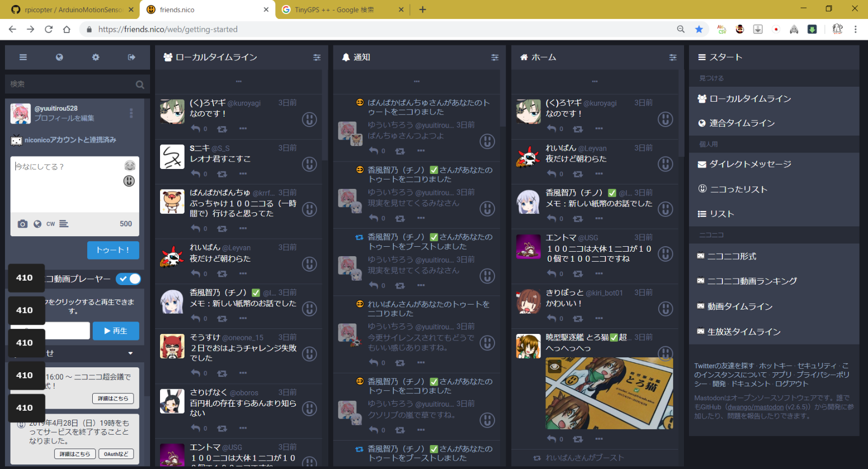The width and height of the screenshot is (868, 469).
Task: Toggle the CW content warning button
Action: (51, 224)
